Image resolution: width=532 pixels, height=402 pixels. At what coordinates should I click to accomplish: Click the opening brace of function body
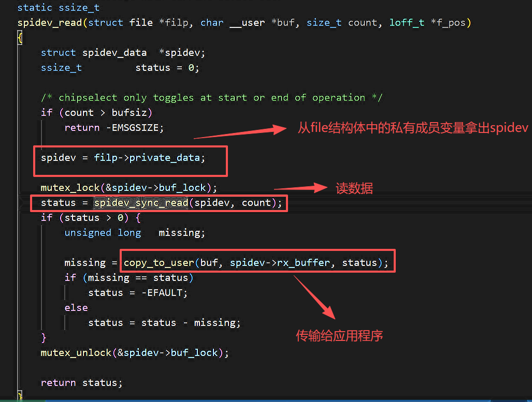tap(20, 38)
